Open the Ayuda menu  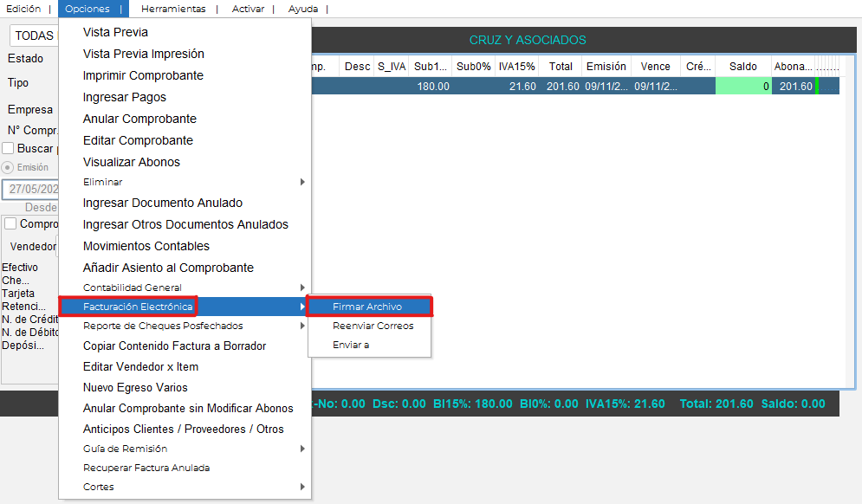click(302, 9)
